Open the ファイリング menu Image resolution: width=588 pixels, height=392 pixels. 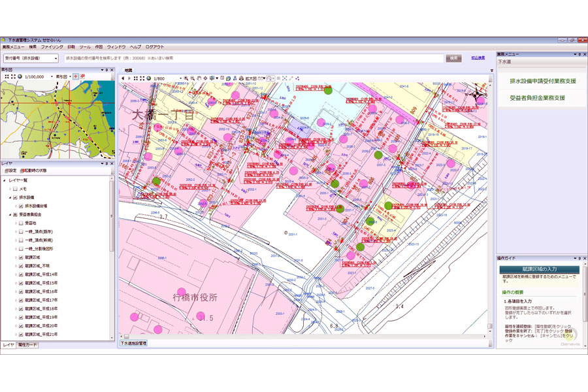click(52, 47)
